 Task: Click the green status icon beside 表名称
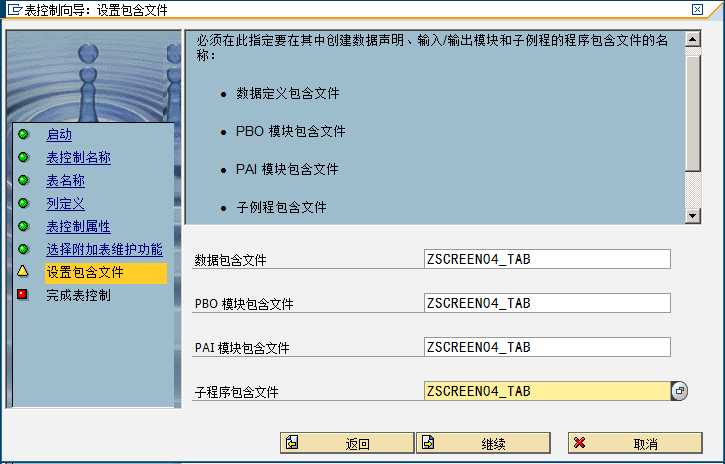[23, 181]
